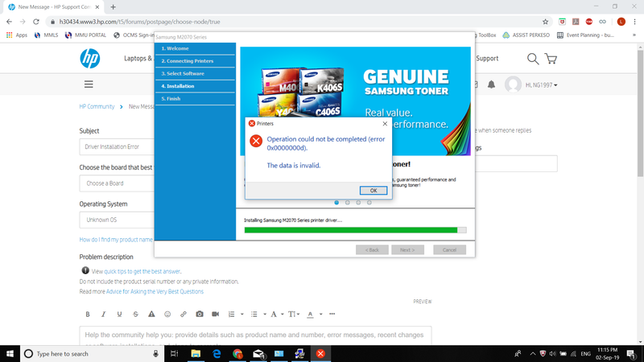Open the Advice for Asking the Very Best Questions link
Image resolution: width=644 pixels, height=362 pixels.
click(x=155, y=291)
